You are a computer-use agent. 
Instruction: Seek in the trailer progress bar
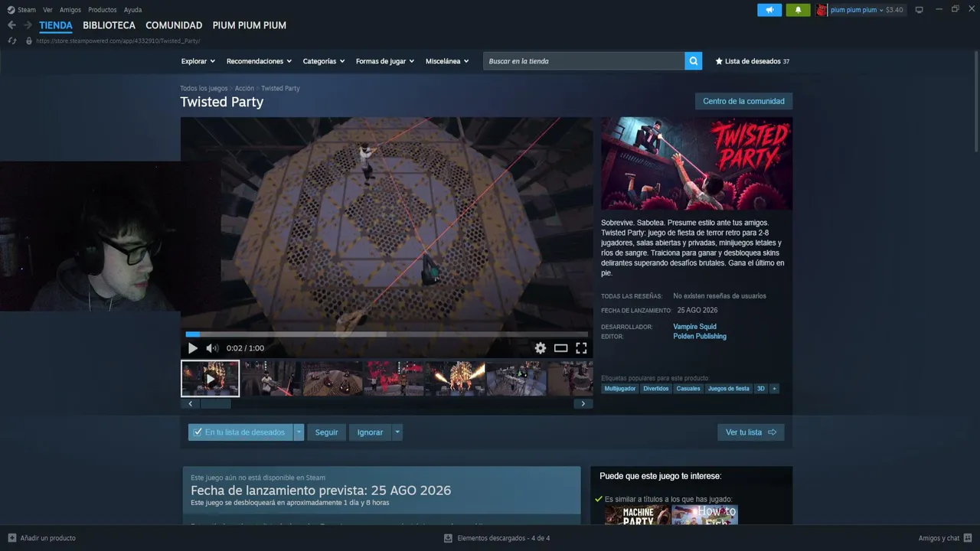coord(387,334)
